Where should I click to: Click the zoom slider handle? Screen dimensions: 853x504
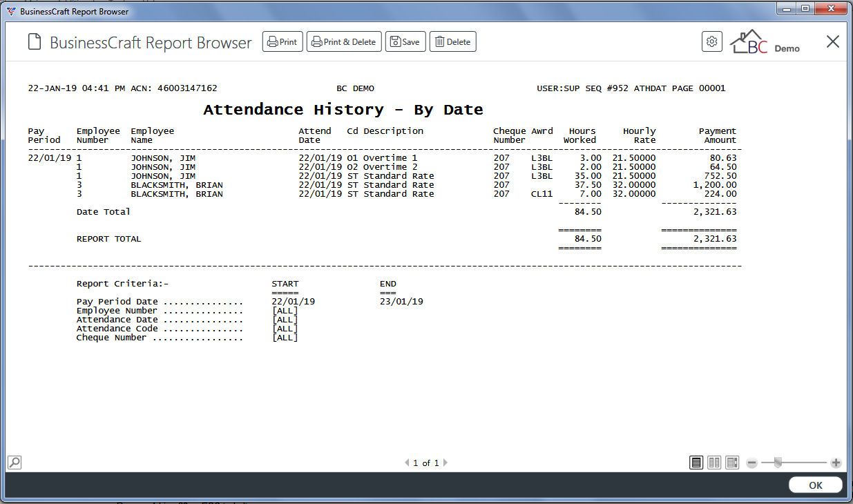pos(778,463)
